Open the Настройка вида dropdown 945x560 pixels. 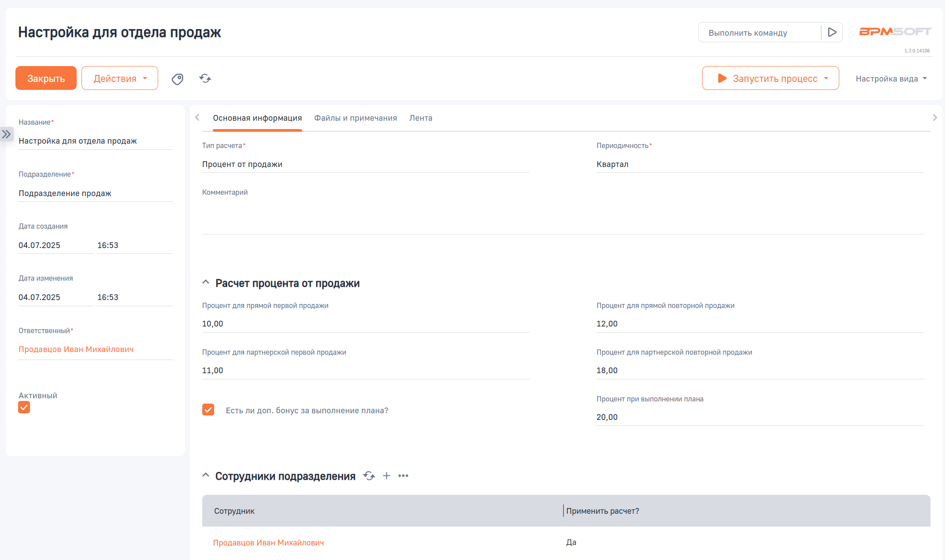[x=891, y=78]
